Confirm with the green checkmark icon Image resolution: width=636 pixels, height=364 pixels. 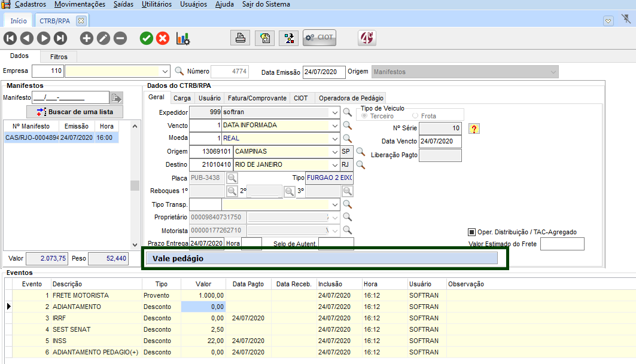[146, 38]
